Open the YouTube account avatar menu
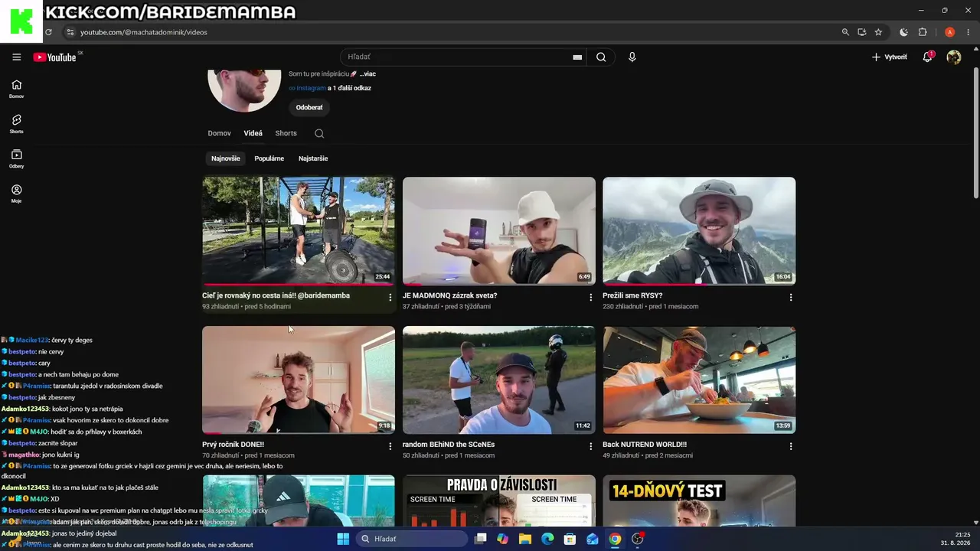 [953, 57]
